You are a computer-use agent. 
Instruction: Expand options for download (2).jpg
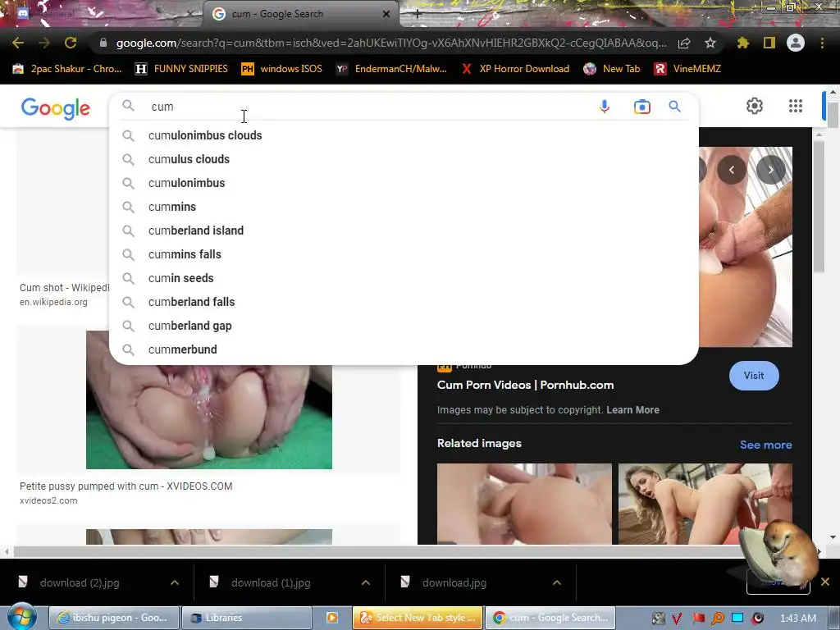175,582
